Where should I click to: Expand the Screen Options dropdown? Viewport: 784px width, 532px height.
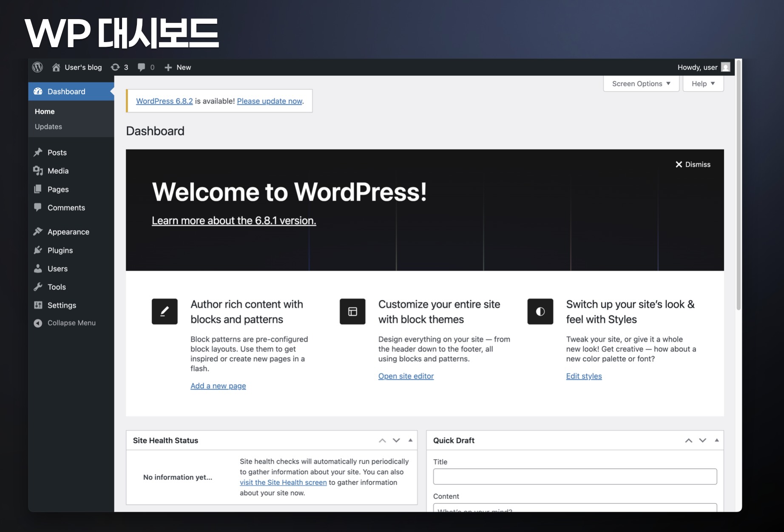click(x=641, y=84)
